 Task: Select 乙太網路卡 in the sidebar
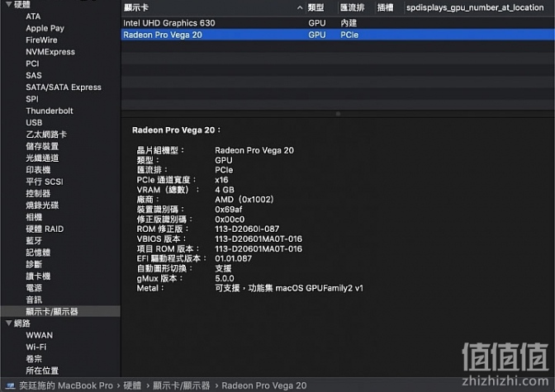[x=46, y=135]
